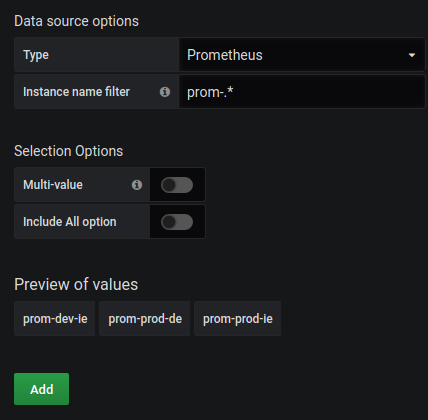428x420 pixels.
Task: Turn on the Include All option switch
Action: tap(177, 222)
